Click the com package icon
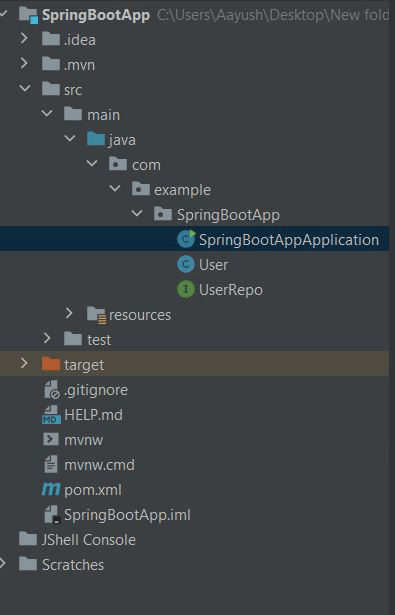This screenshot has height=615, width=395. pyautogui.click(x=118, y=164)
